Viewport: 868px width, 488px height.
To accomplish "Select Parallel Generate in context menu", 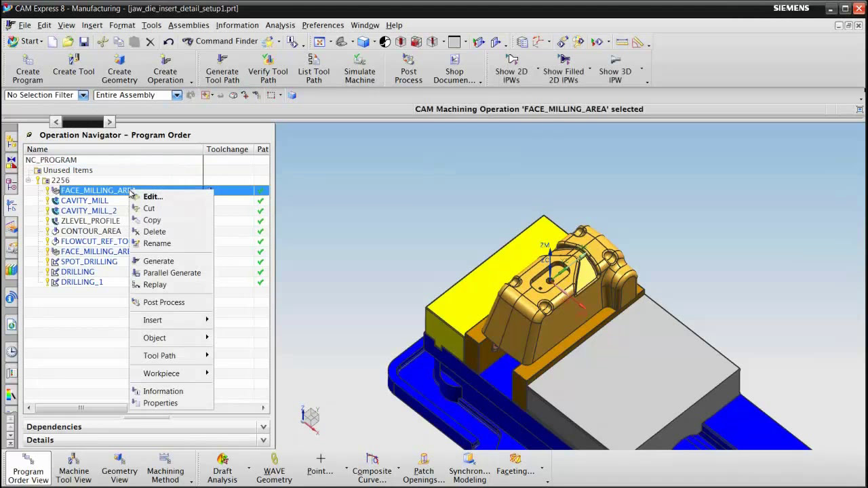I will [172, 273].
